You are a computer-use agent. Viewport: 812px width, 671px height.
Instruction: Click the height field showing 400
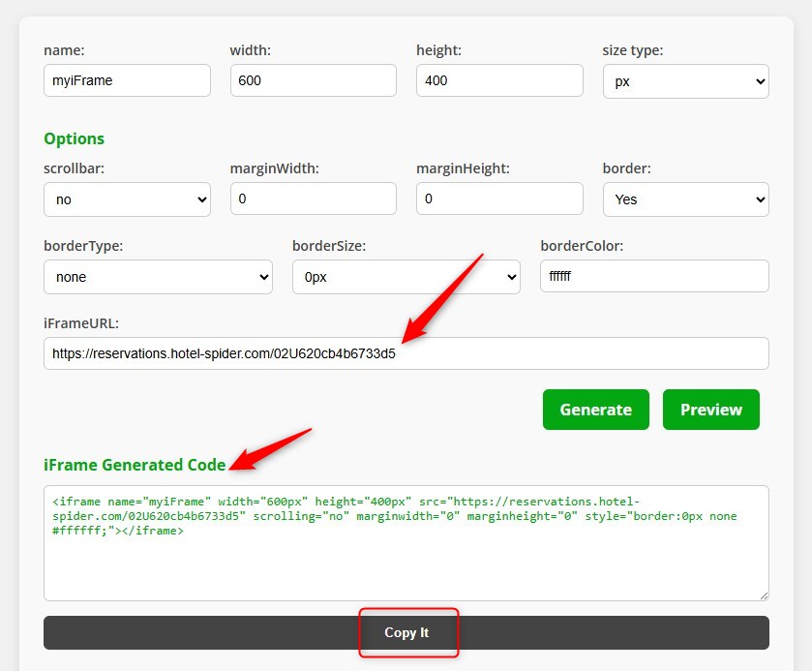point(498,80)
